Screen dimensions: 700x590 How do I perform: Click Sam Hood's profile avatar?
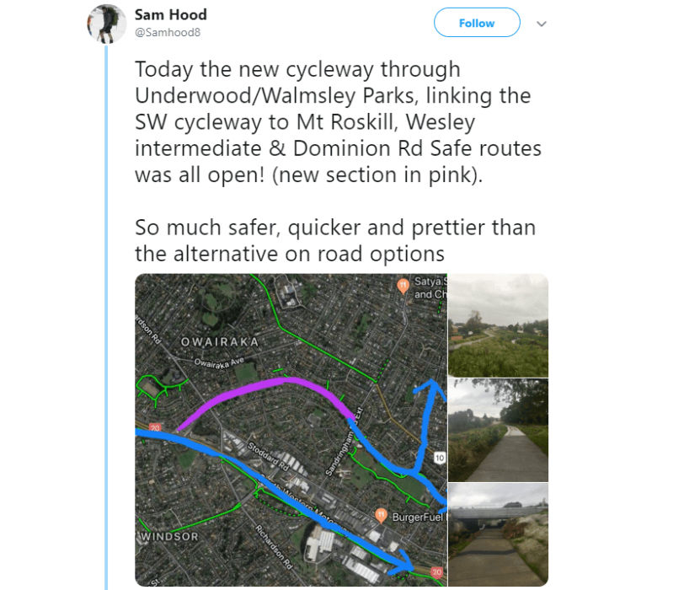107,24
